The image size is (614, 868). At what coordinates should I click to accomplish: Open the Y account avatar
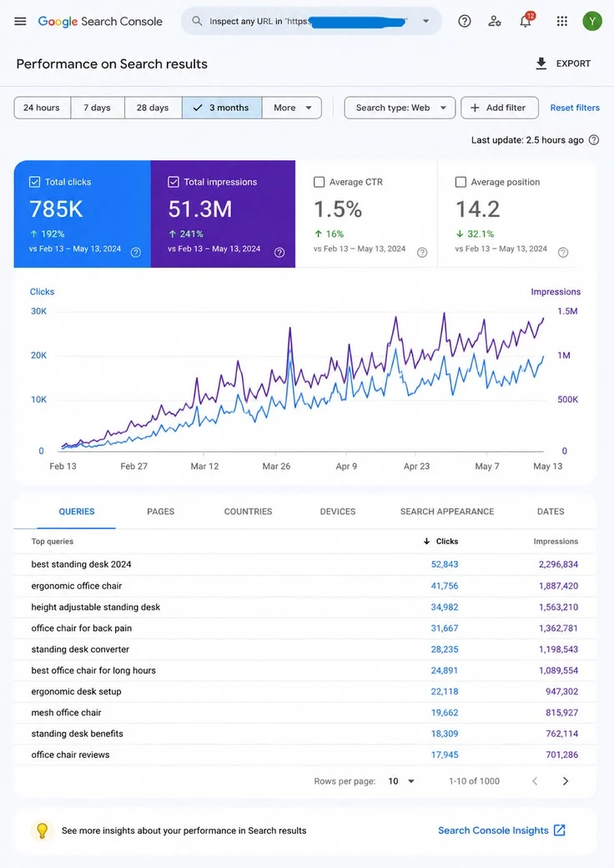pos(592,21)
